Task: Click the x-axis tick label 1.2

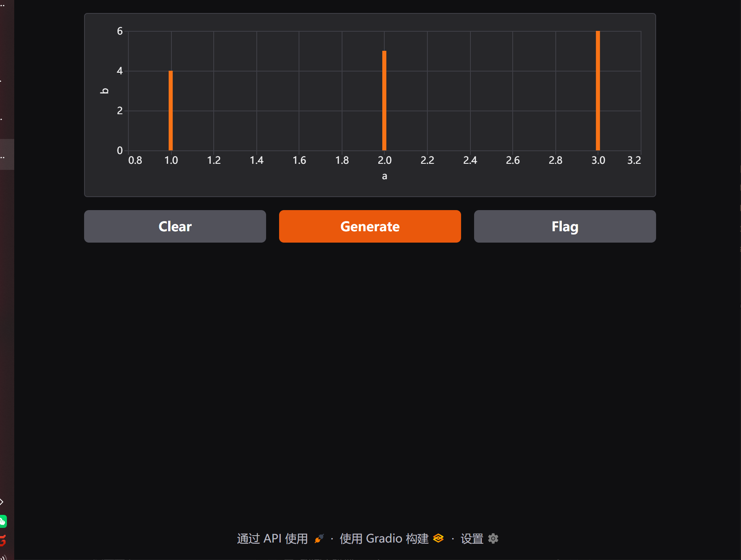Action: point(214,160)
